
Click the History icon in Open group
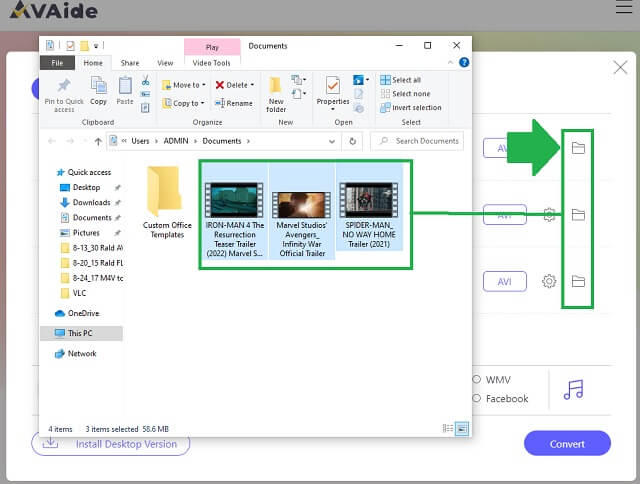358,108
